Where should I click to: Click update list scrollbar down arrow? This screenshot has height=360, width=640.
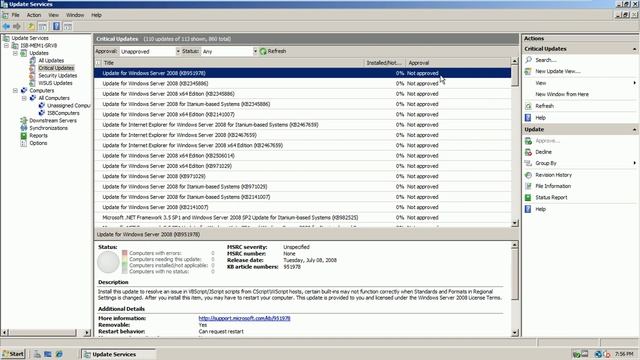(515, 223)
